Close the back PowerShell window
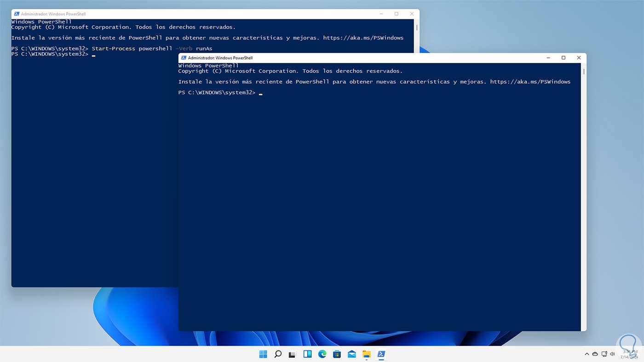 [412, 14]
